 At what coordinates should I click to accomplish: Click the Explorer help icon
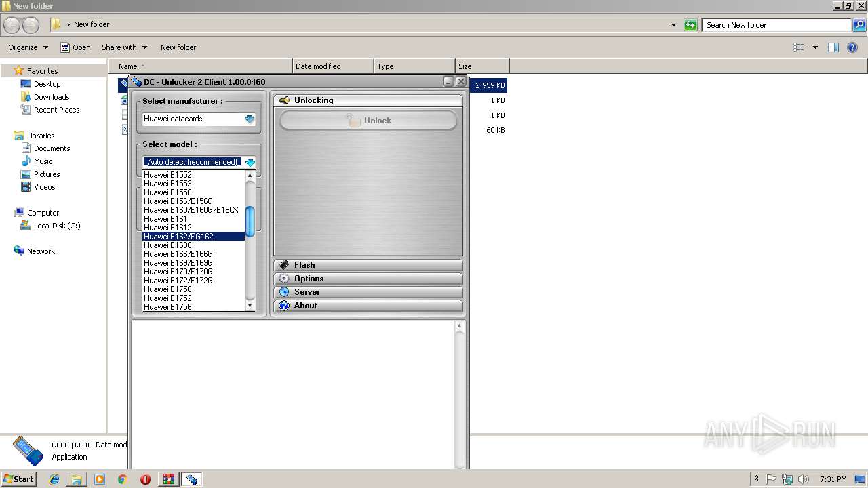pyautogui.click(x=853, y=47)
